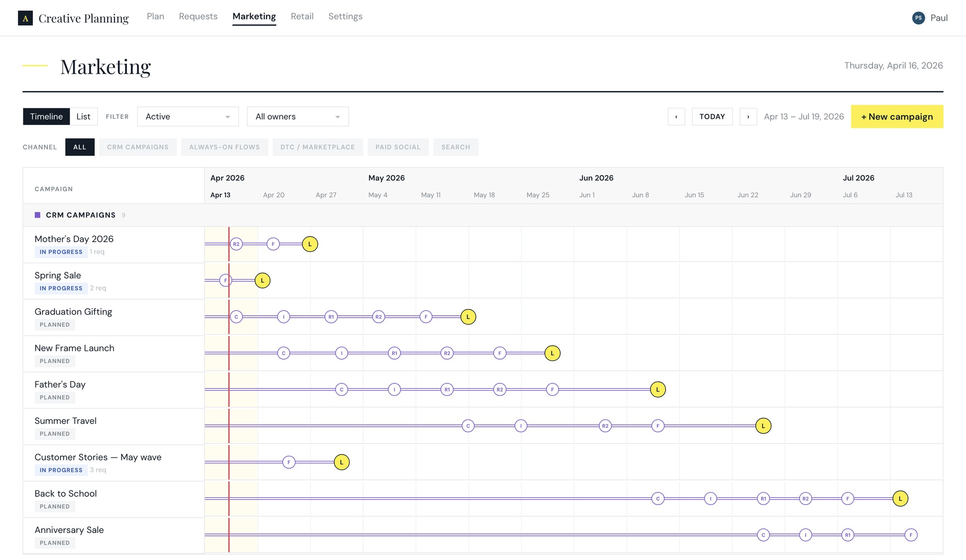Click New Frame Launch L marker
The image size is (966, 560).
pos(553,353)
